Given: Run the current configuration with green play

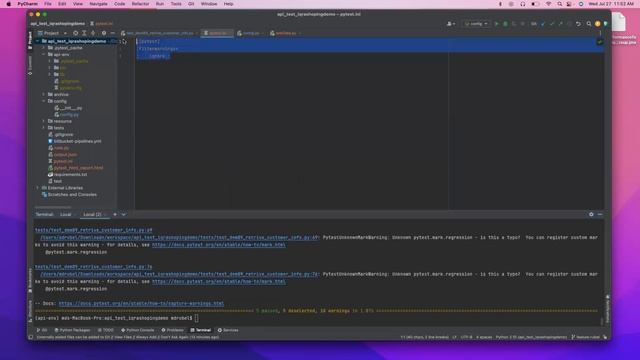Looking at the screenshot, I should click(496, 24).
